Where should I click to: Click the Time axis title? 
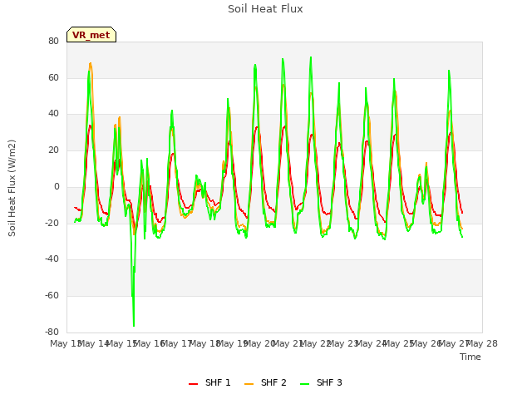[470, 357]
